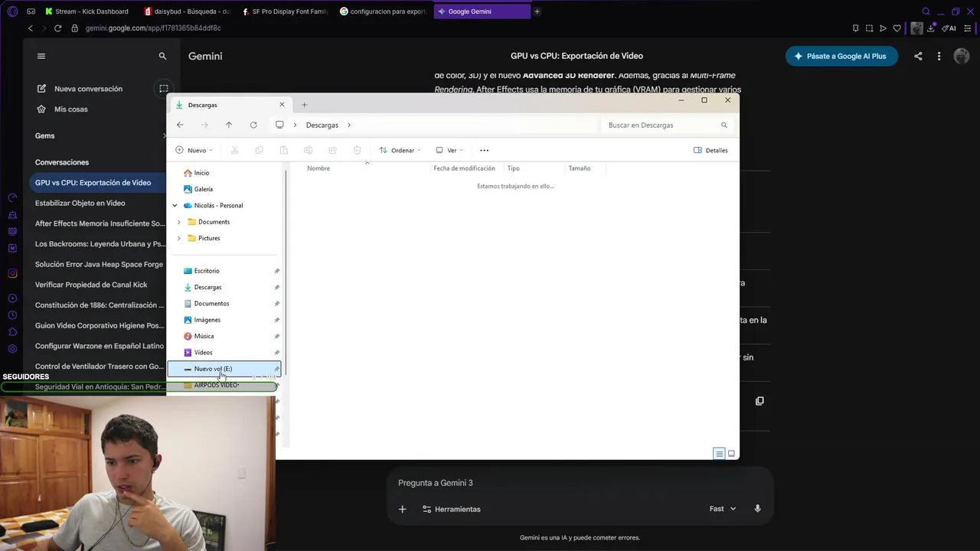Go back with the browser back arrow
The width and height of the screenshot is (980, 551).
coord(30,28)
